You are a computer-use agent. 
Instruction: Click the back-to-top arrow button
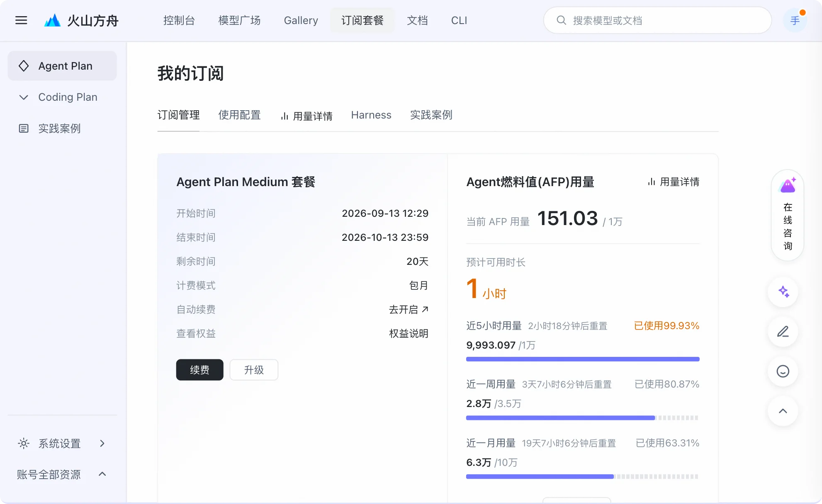point(783,411)
